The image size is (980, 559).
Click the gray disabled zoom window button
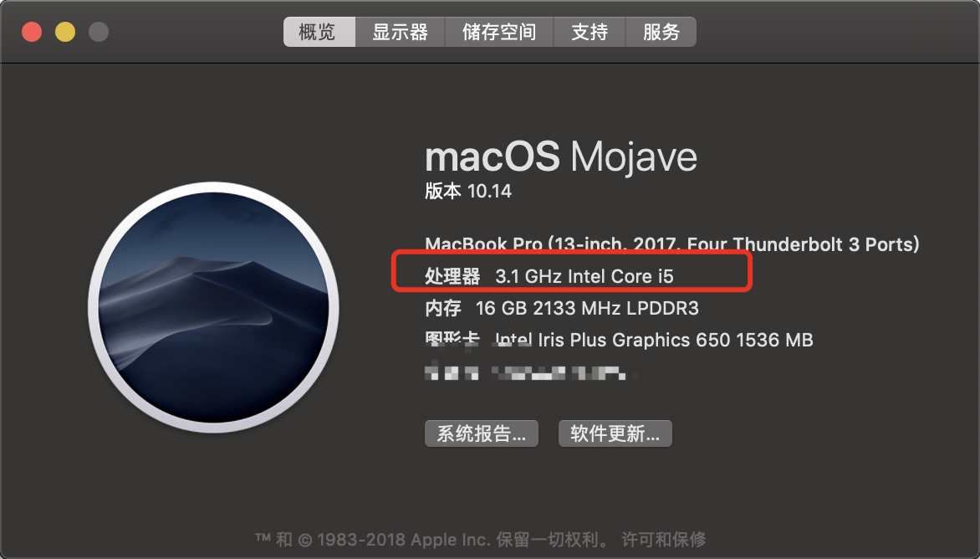tap(98, 32)
